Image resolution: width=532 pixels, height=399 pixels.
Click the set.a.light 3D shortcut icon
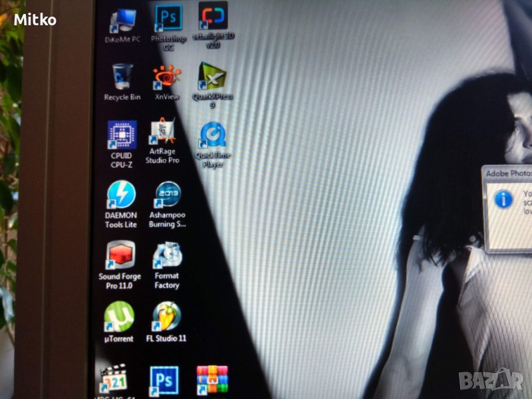click(213, 17)
